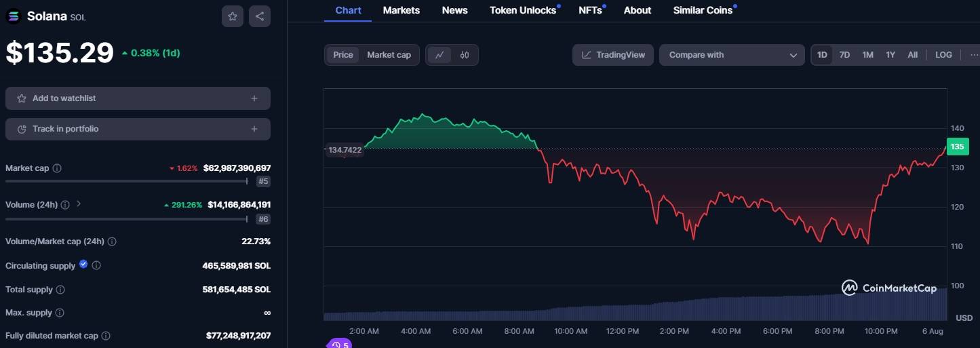Star Solana as a favorite

point(233,16)
